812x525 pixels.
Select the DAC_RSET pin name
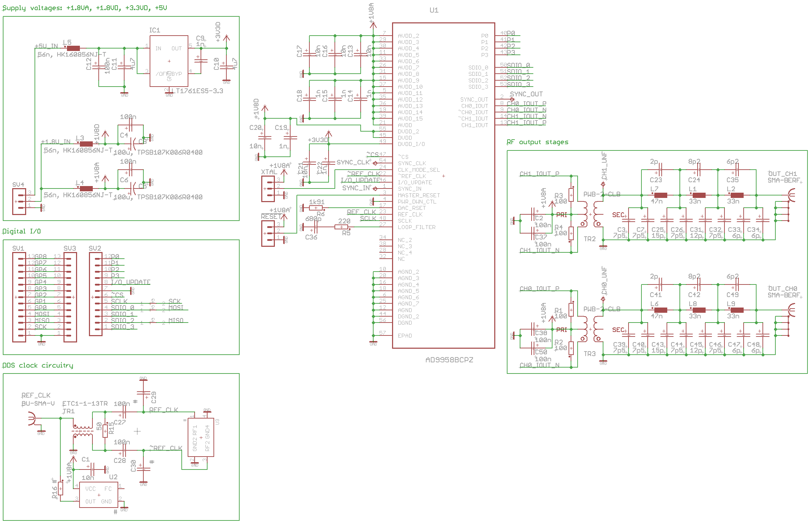412,208
